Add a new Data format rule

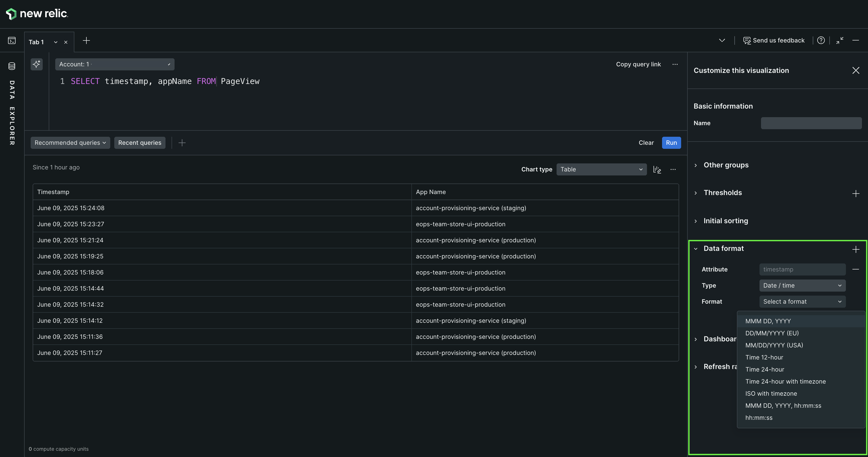point(855,249)
